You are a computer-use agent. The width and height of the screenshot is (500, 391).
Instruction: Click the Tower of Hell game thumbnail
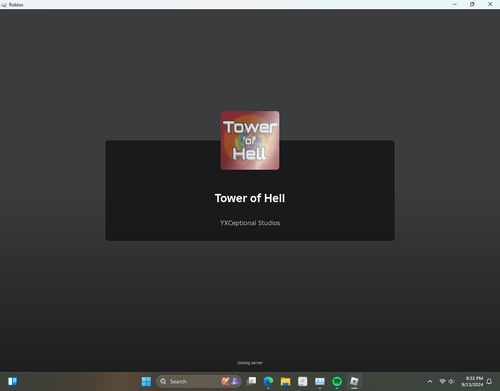point(250,140)
